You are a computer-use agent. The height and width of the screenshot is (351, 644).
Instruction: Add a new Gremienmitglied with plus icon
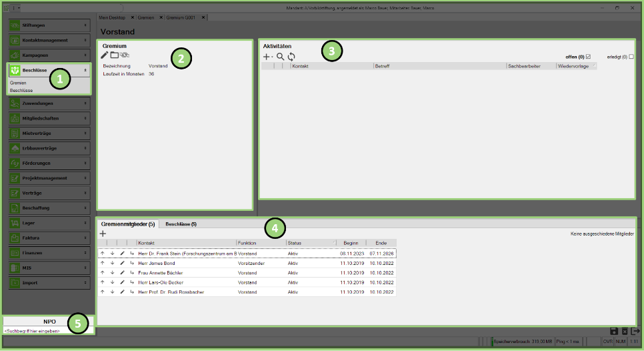click(x=103, y=234)
